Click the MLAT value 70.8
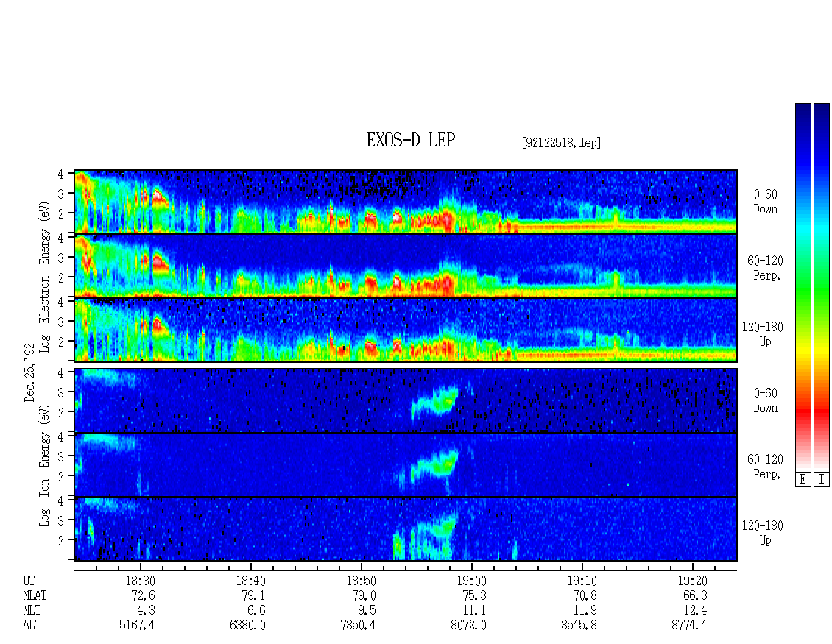 [x=585, y=595]
